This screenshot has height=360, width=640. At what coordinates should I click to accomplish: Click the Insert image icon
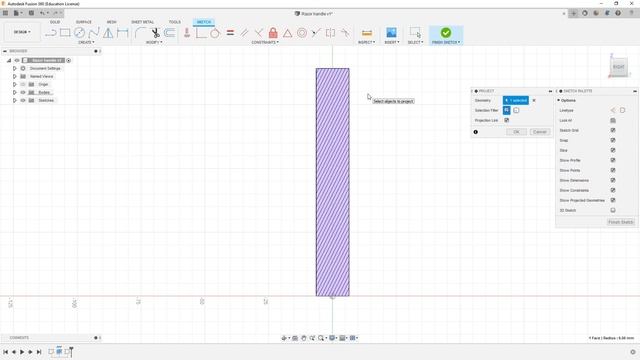391,33
